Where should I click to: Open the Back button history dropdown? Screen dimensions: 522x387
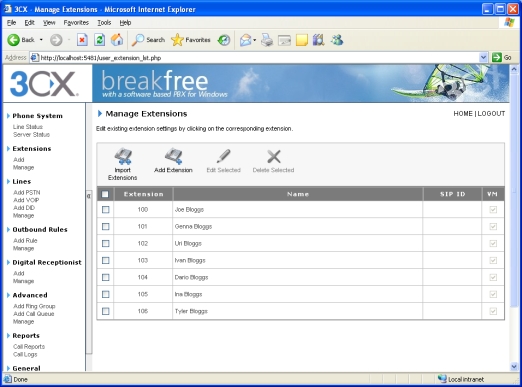click(x=41, y=40)
